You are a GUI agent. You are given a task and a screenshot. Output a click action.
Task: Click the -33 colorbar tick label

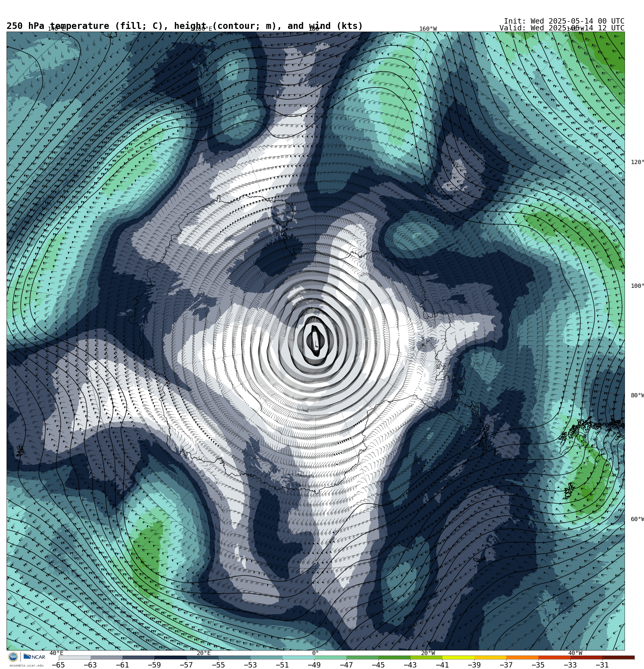pyautogui.click(x=570, y=665)
